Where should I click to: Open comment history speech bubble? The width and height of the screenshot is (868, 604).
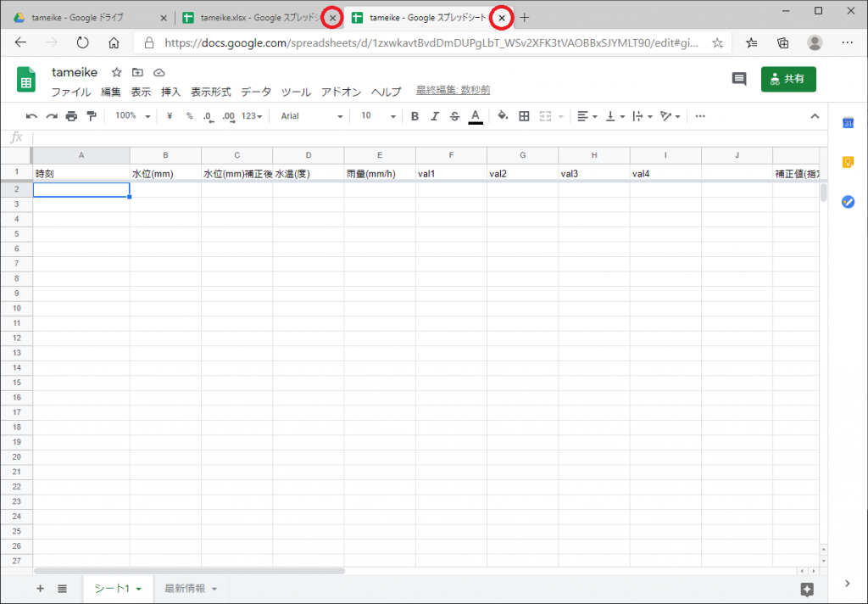[739, 79]
